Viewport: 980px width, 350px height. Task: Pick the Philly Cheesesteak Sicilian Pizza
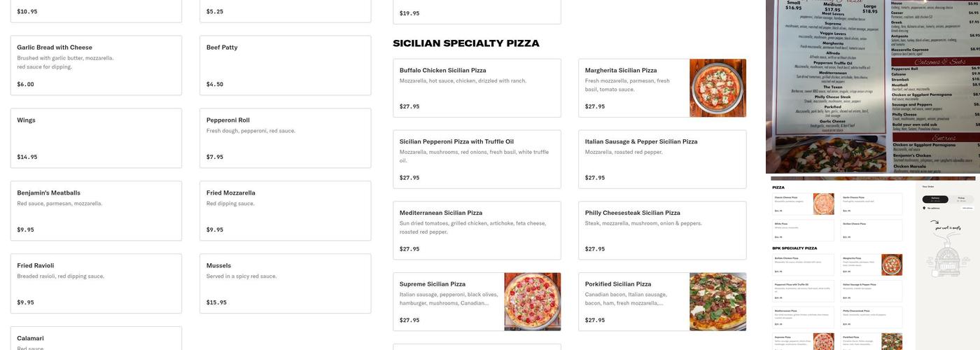pyautogui.click(x=661, y=230)
